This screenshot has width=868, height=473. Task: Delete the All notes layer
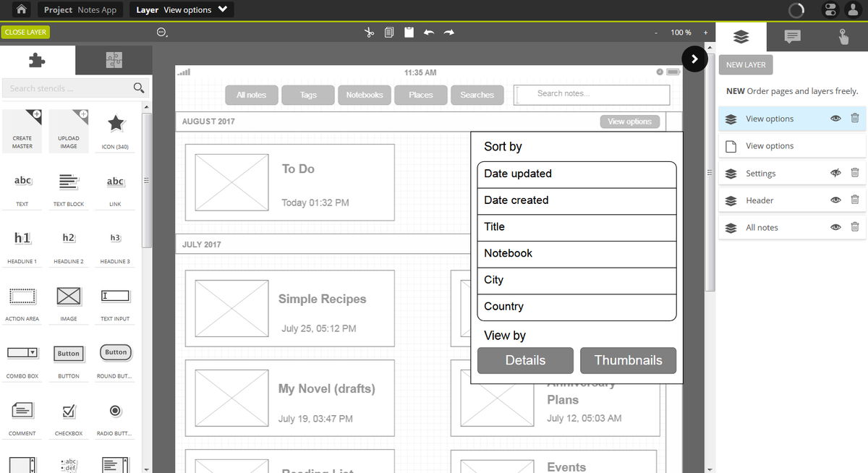(855, 227)
